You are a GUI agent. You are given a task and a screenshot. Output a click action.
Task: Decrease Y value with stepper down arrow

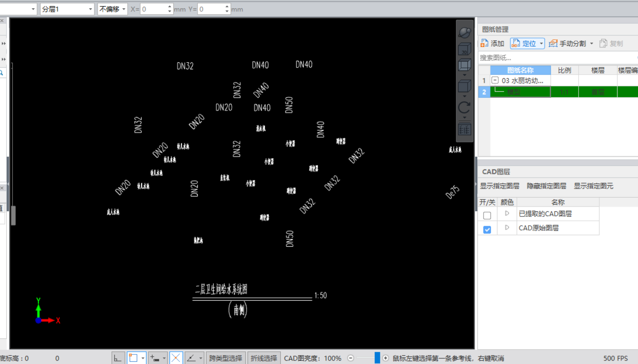pos(227,11)
